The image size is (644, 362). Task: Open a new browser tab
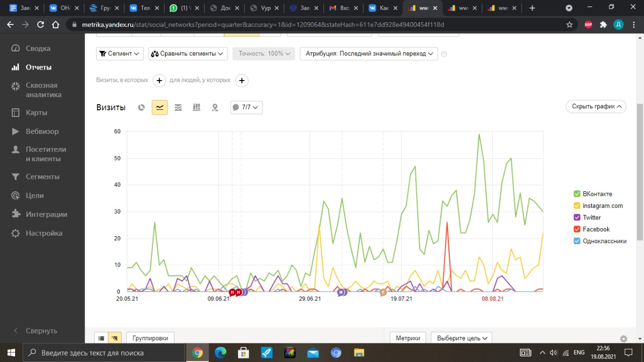pyautogui.click(x=532, y=8)
